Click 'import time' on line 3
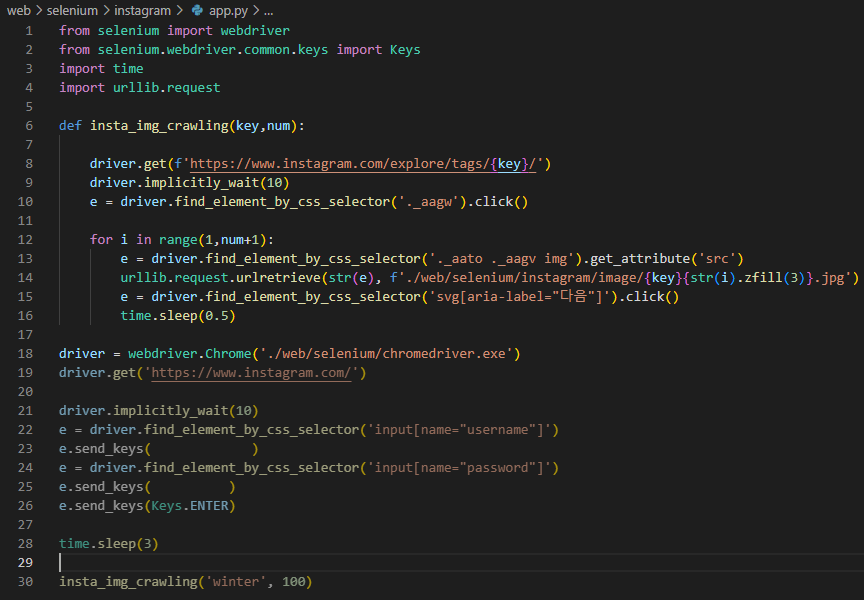864x600 pixels. [x=101, y=69]
